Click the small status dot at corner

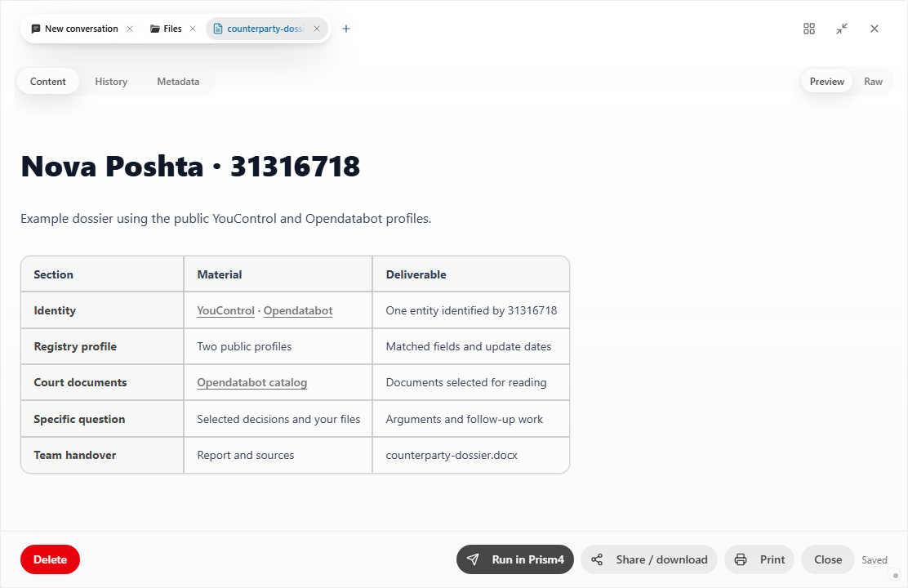tap(895, 575)
